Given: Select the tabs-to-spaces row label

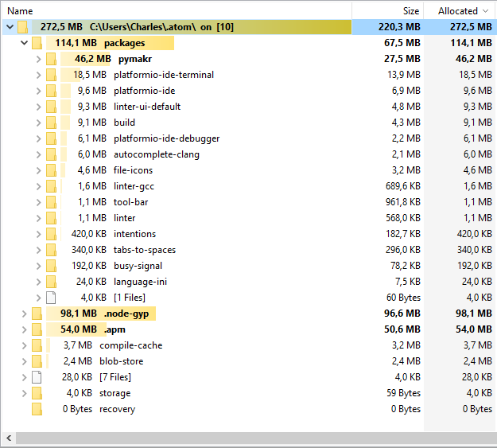Looking at the screenshot, I should pyautogui.click(x=145, y=250).
